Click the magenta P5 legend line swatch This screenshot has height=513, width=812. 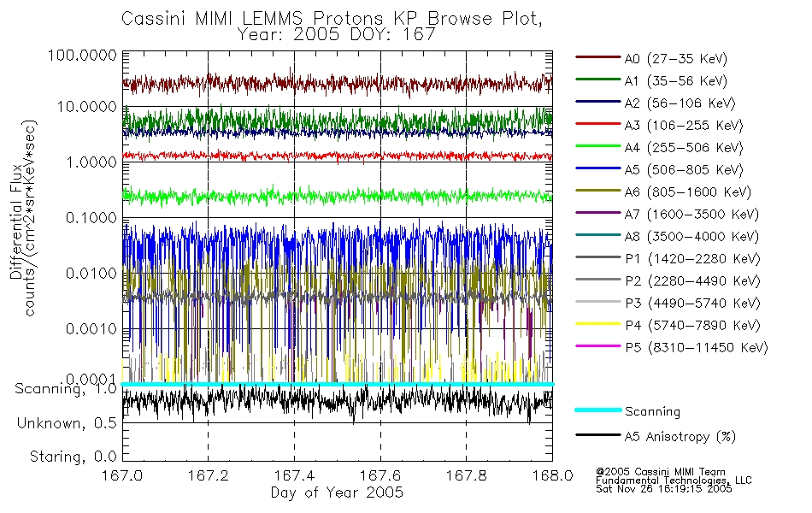[598, 345]
